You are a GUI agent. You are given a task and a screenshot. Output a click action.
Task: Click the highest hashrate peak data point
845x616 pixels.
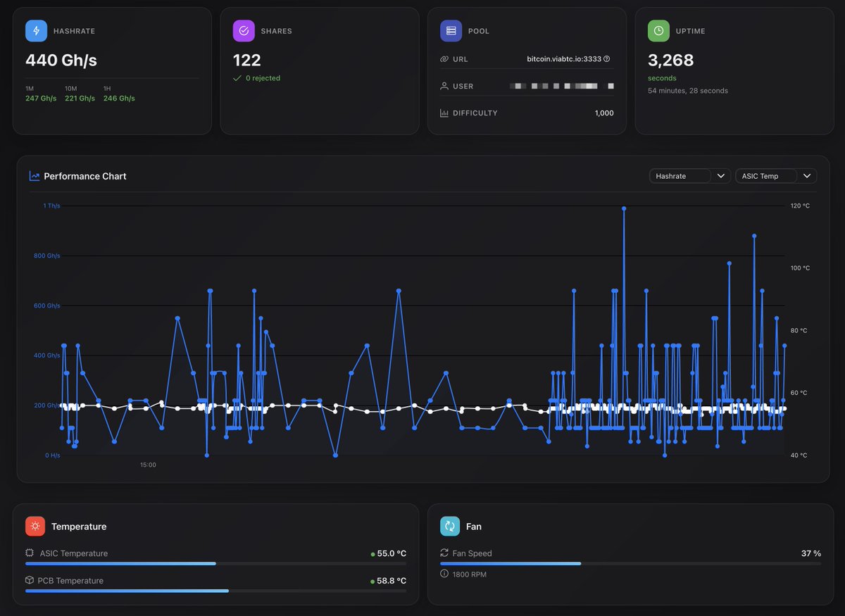click(x=624, y=208)
